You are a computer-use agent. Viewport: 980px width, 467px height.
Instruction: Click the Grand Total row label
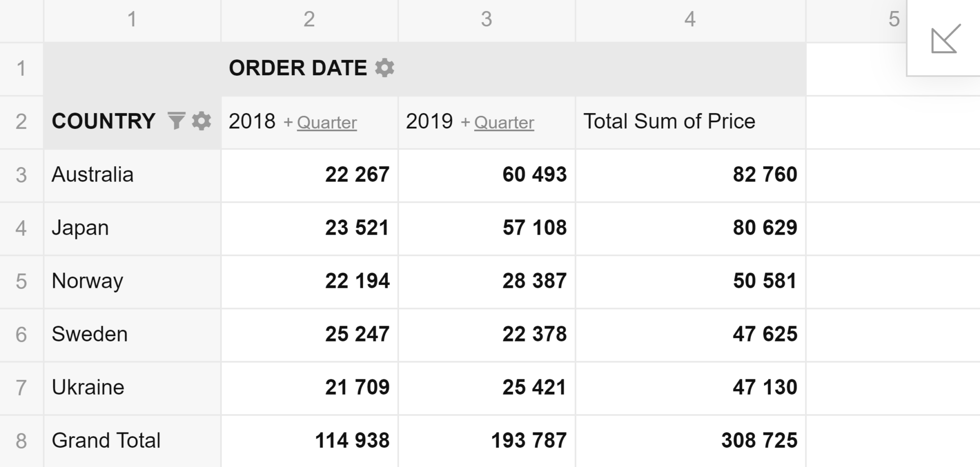pyautogui.click(x=106, y=440)
